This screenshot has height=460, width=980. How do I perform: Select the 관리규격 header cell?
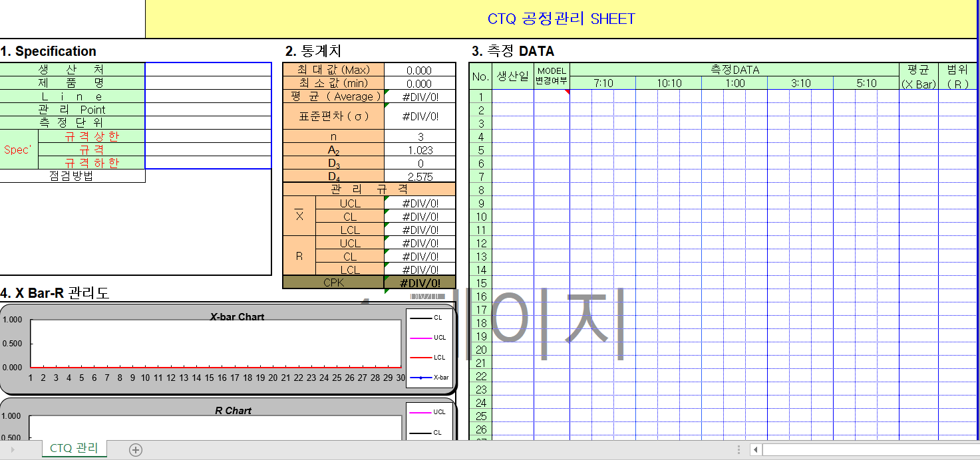click(369, 189)
